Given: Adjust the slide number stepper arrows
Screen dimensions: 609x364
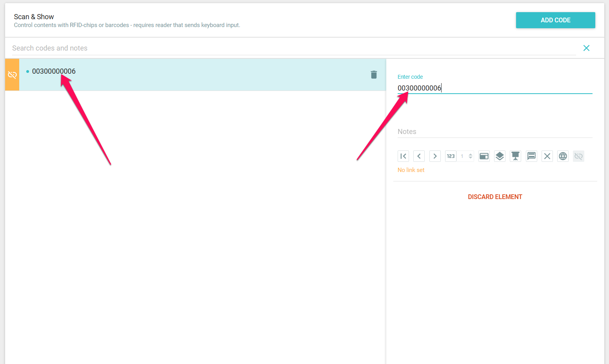Looking at the screenshot, I should click(x=470, y=156).
